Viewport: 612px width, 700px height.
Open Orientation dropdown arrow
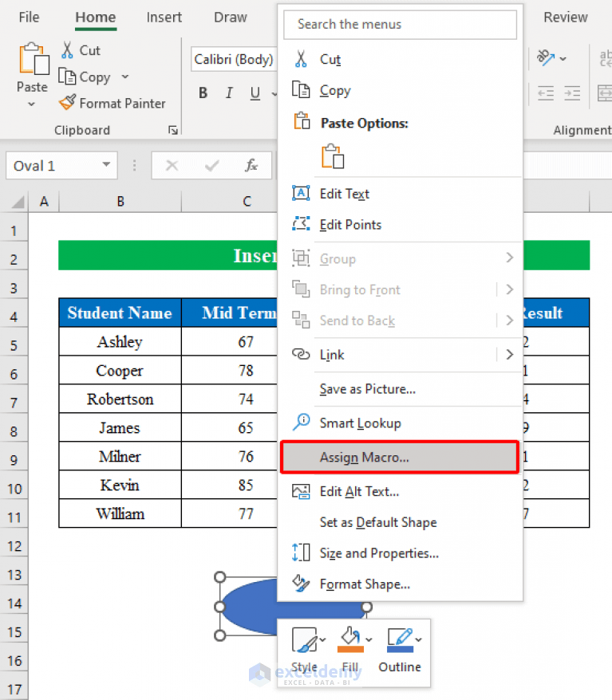(x=563, y=58)
